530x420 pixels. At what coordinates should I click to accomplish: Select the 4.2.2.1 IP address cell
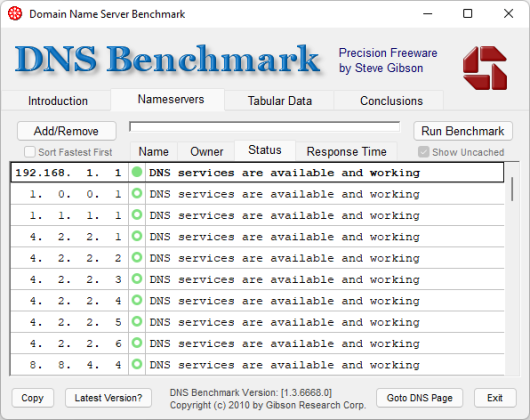click(x=69, y=236)
